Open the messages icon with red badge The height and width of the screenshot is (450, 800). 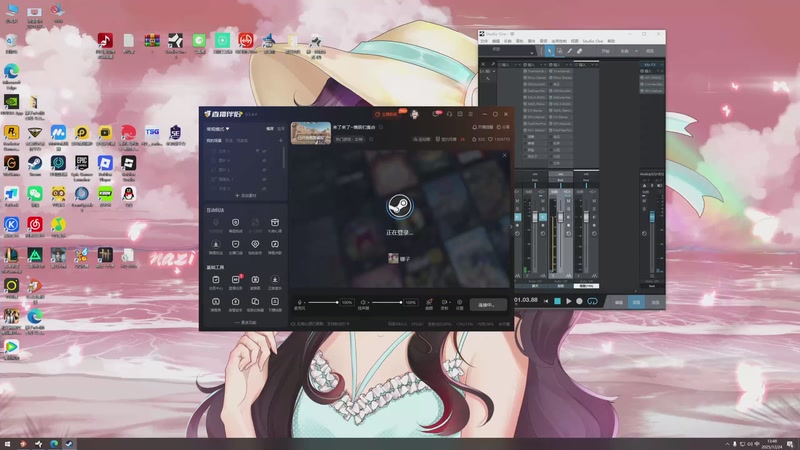point(437,114)
